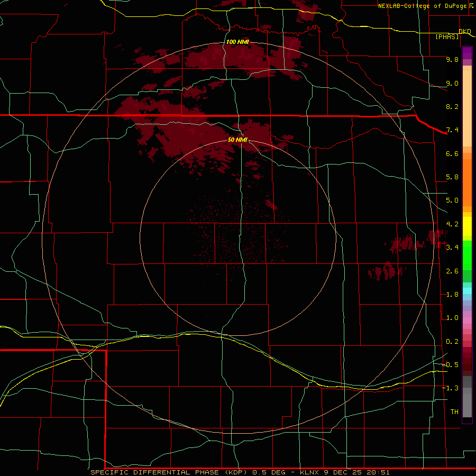This screenshot has width=476, height=476.
Task: Click the -1.3 scale value
Action: (x=450, y=388)
